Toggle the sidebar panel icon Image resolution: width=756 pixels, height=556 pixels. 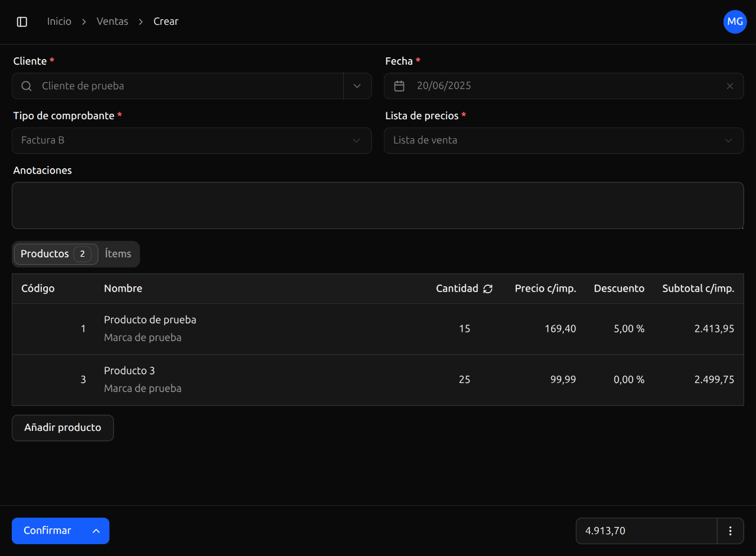pos(22,22)
